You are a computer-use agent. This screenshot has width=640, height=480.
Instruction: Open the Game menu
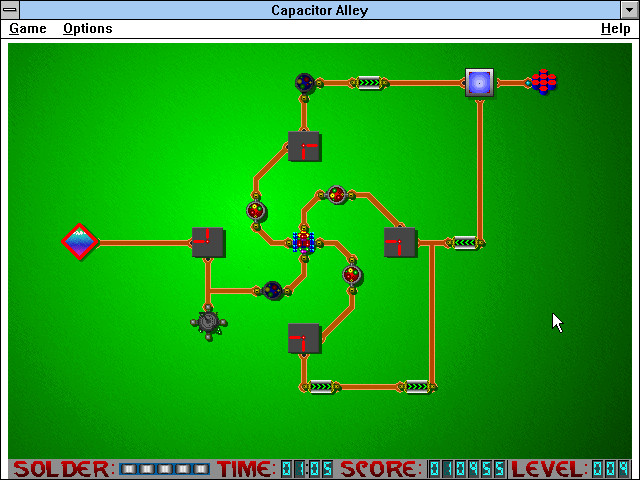pyautogui.click(x=28, y=29)
